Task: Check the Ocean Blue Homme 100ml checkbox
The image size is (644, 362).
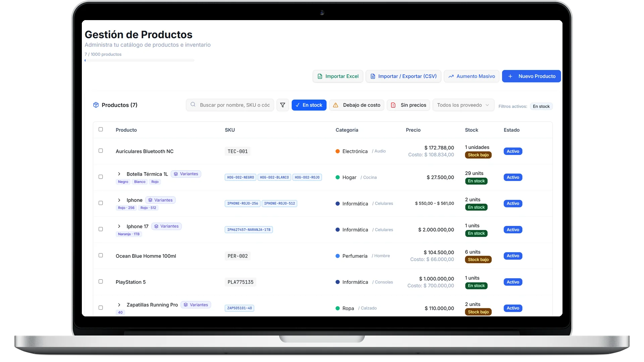Action: tap(101, 255)
